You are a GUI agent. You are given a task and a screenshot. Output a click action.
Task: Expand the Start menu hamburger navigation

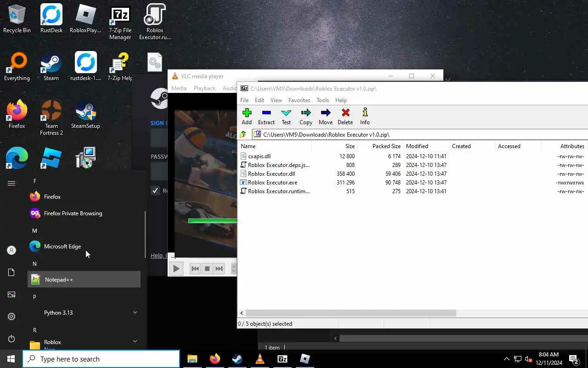11,183
